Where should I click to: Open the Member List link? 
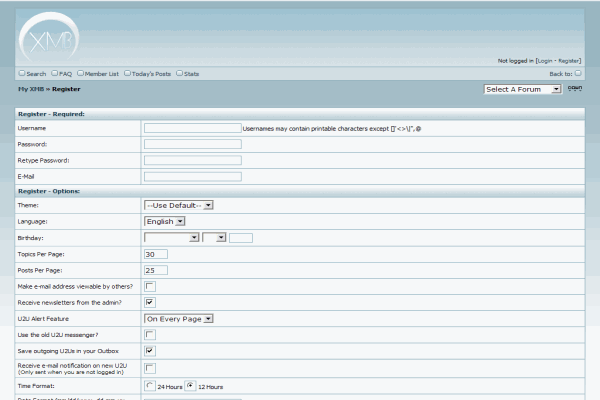(x=102, y=74)
